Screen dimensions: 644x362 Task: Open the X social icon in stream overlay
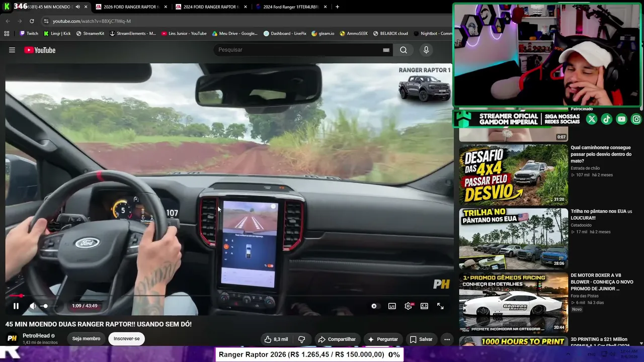(592, 119)
